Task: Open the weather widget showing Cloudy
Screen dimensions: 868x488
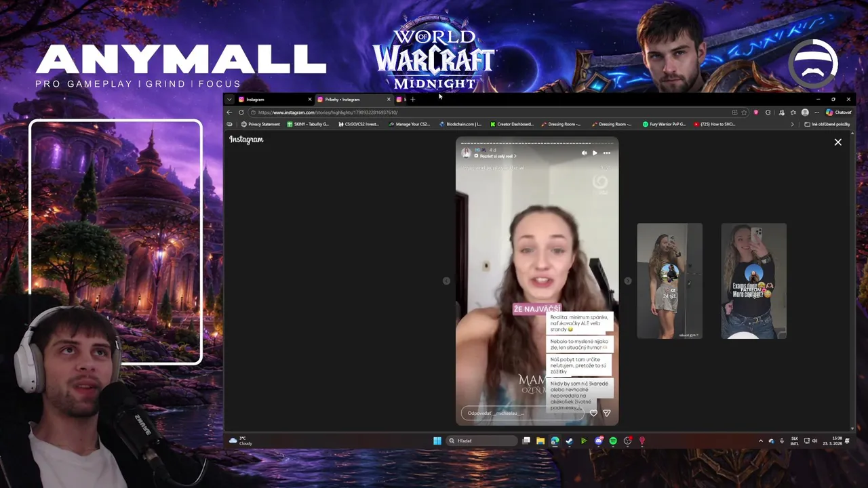Action: click(241, 441)
